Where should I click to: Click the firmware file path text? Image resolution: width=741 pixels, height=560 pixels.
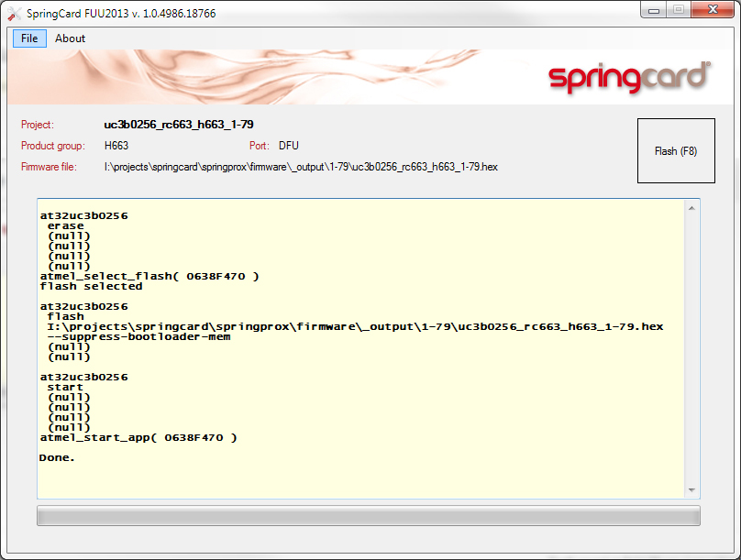tap(301, 168)
